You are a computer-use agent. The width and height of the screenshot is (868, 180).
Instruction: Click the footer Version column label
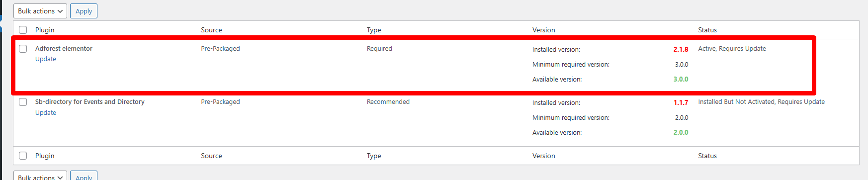click(x=544, y=156)
